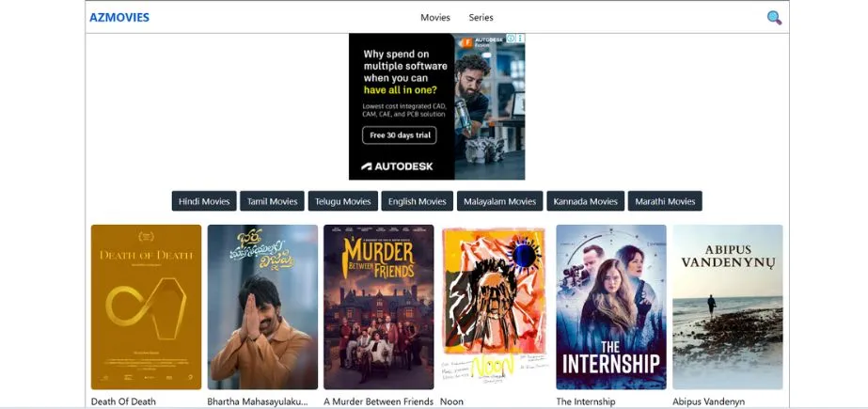Open the Series menu item
The image size is (868, 409).
(481, 17)
